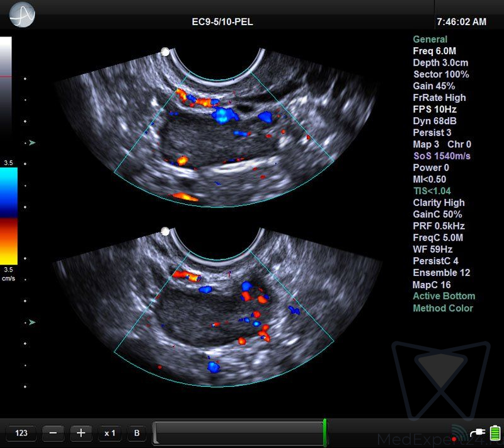504x448 pixels.
Task: Open the General settings heading
Action: (x=430, y=39)
